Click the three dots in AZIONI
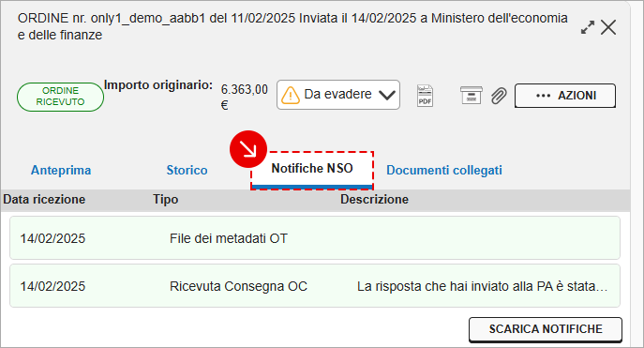Image resolution: width=644 pixels, height=348 pixels. point(543,96)
